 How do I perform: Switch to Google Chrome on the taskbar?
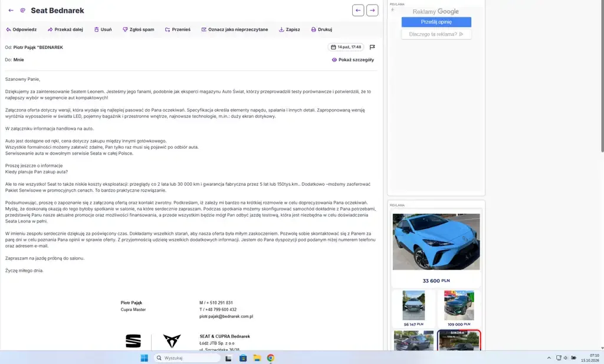coord(271,358)
